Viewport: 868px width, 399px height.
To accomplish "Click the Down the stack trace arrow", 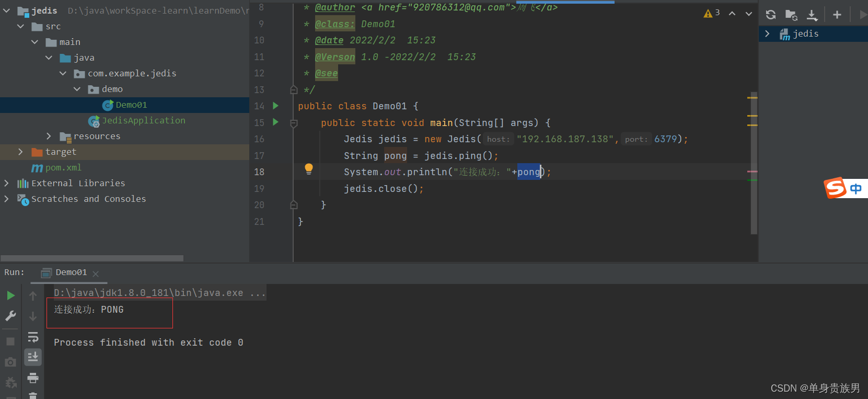I will 33,316.
